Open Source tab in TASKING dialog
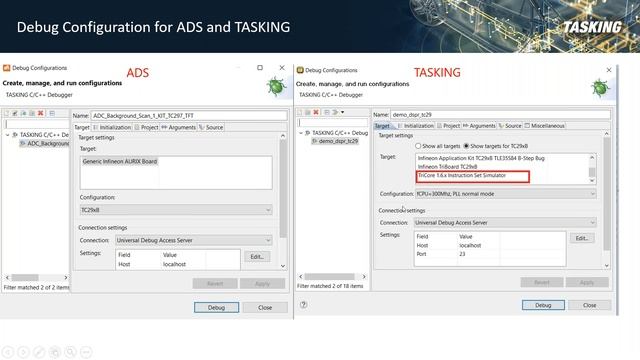Screen dimensions: 640x360 coord(510,126)
